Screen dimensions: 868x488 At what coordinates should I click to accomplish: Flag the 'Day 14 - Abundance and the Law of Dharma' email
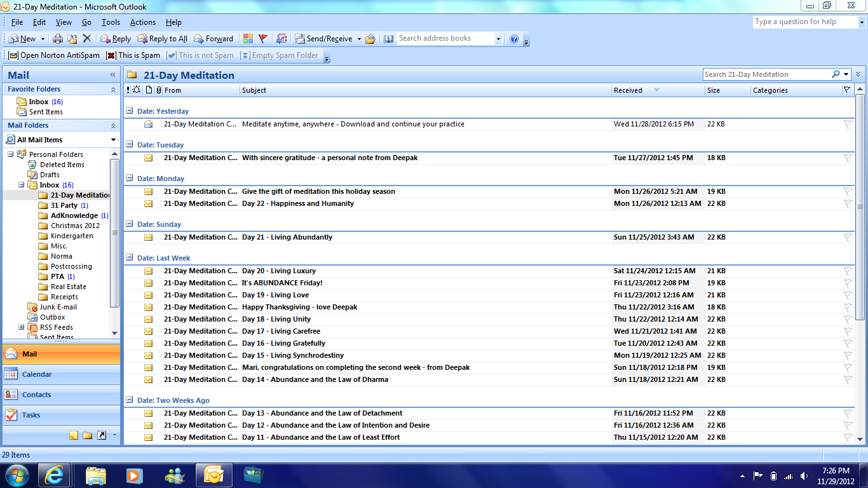(848, 380)
